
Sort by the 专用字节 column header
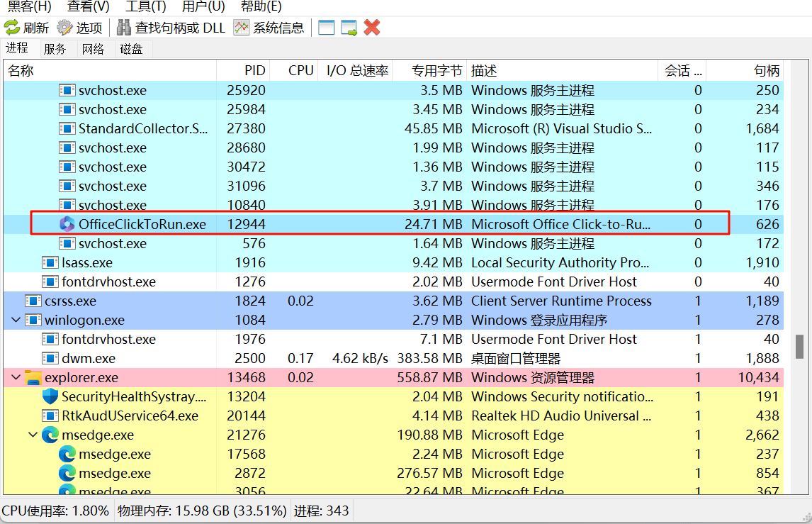[x=437, y=70]
